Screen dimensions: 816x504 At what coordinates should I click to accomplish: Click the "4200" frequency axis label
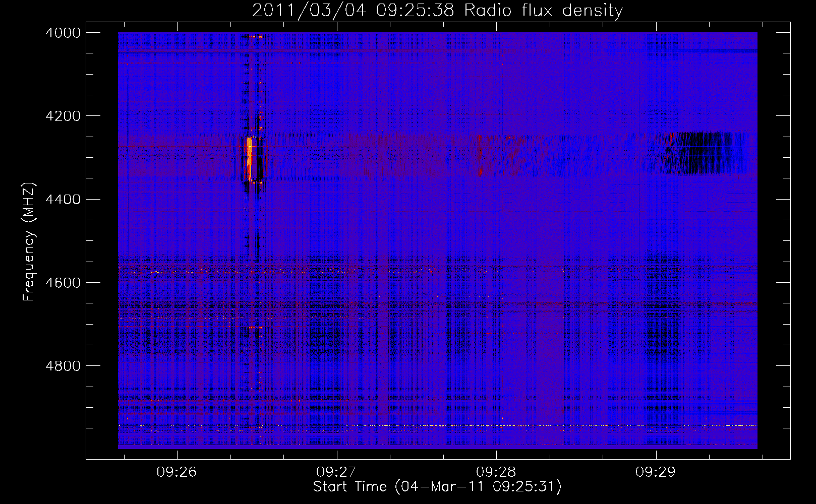click(63, 116)
